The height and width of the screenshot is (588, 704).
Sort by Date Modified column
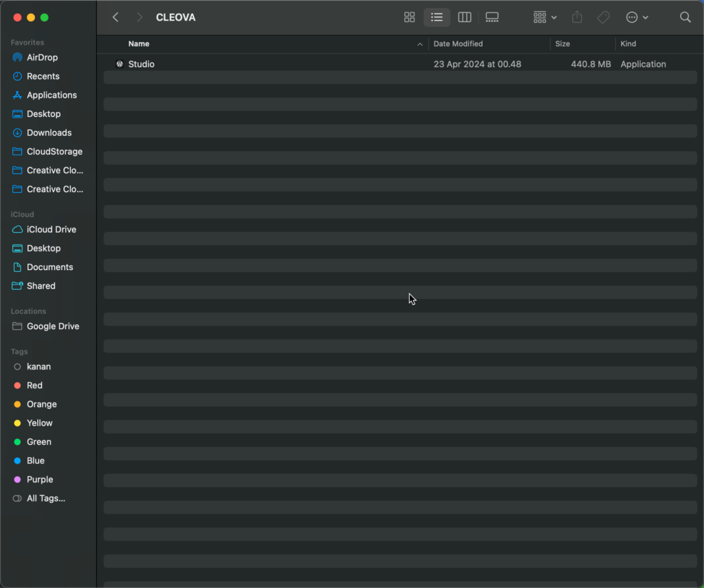(458, 44)
